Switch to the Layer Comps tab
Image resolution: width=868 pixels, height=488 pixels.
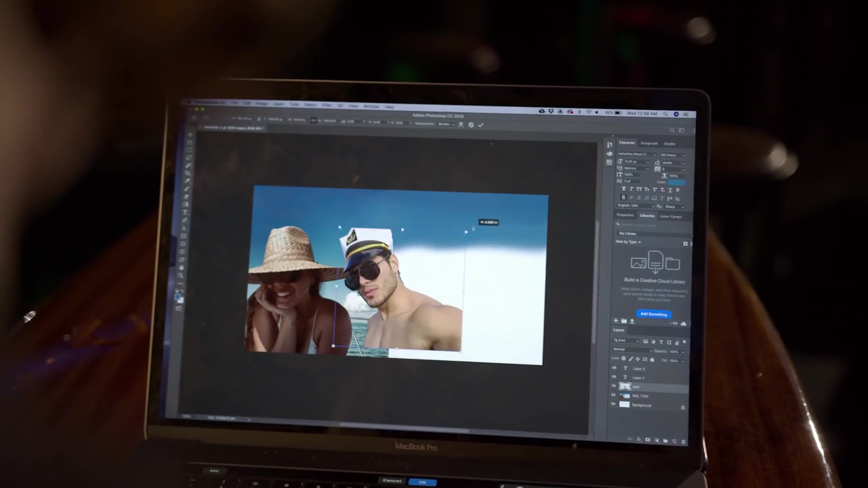tap(671, 216)
